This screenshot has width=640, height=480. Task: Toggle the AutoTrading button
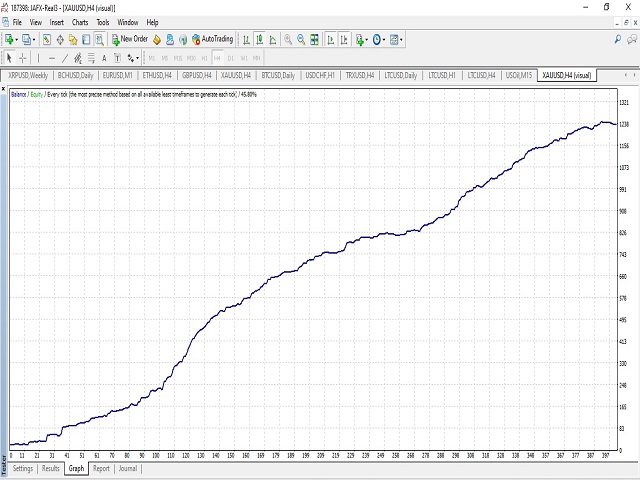click(211, 40)
